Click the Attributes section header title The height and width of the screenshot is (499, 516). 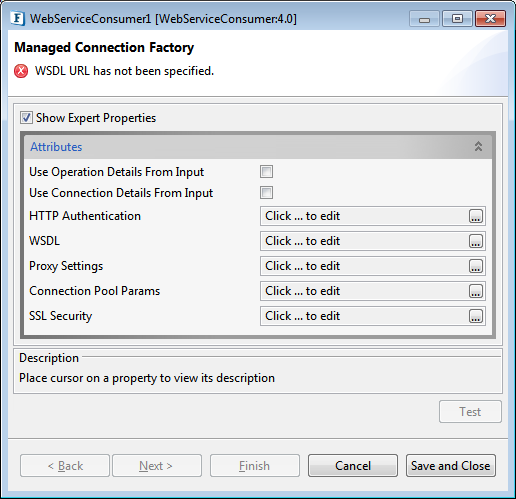(56, 147)
